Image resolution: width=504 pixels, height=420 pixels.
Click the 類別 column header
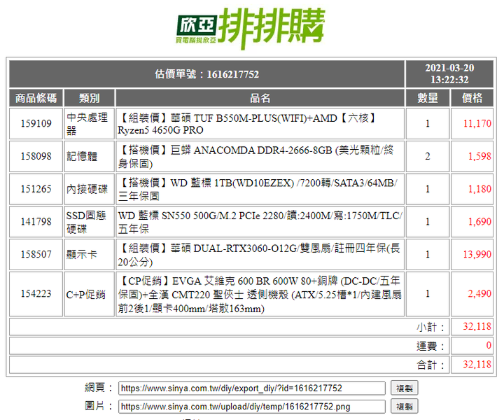click(x=90, y=98)
